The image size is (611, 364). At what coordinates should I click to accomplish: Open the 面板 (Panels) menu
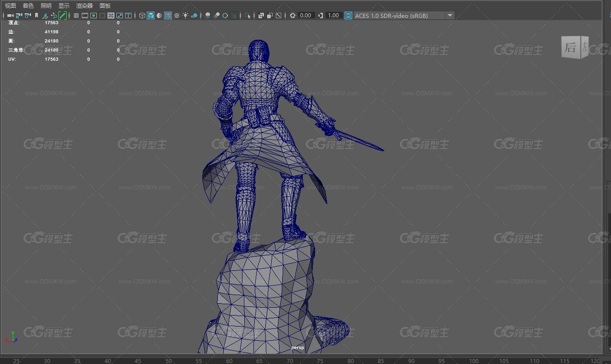(105, 5)
